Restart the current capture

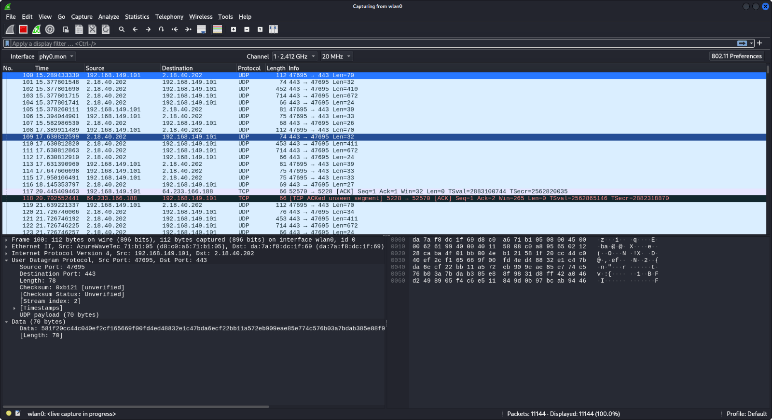tap(36, 30)
